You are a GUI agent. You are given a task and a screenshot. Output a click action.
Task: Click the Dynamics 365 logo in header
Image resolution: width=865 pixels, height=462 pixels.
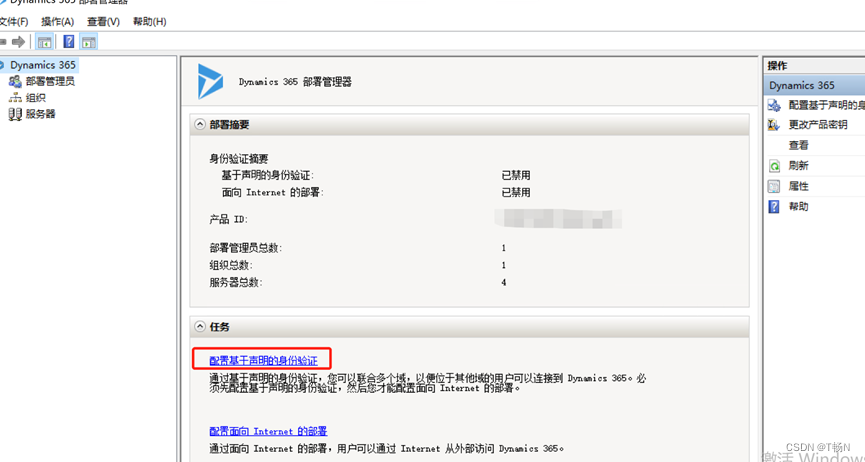(210, 81)
